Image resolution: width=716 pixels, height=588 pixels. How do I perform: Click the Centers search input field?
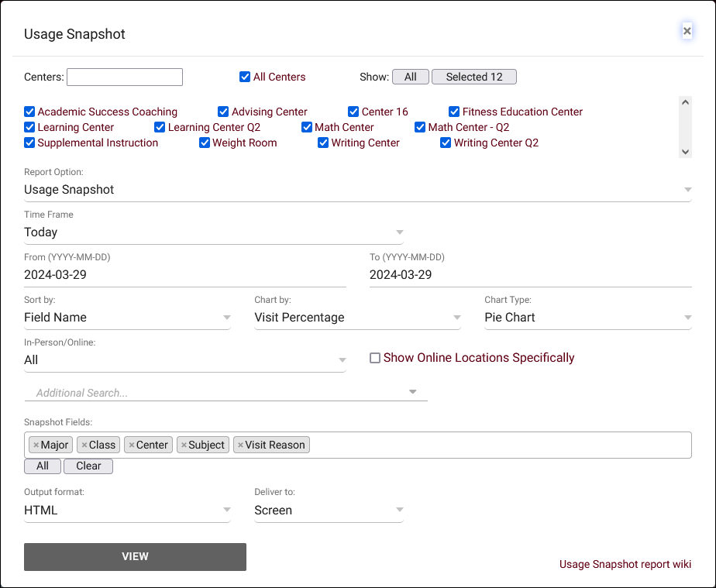125,77
